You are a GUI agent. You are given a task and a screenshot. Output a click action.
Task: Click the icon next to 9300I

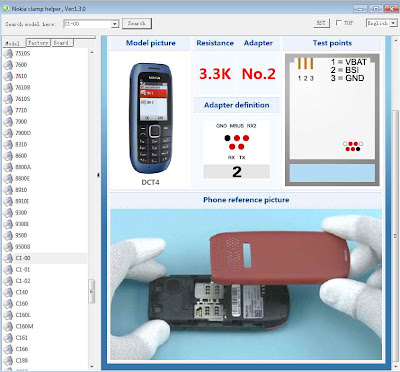(8, 224)
